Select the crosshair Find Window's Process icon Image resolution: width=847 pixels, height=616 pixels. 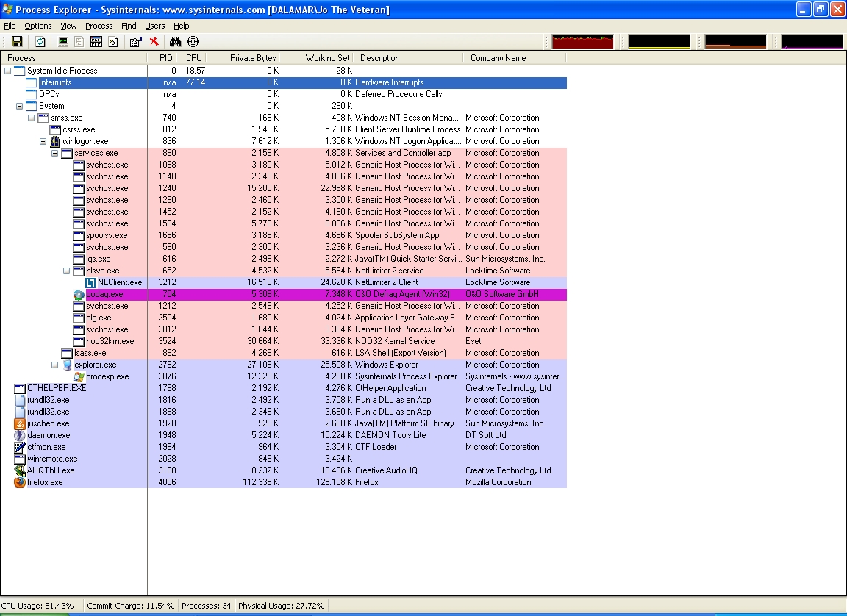tap(193, 42)
